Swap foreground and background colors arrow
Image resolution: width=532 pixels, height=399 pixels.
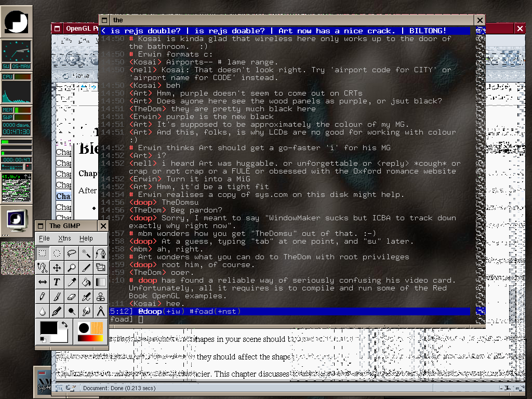click(64, 325)
